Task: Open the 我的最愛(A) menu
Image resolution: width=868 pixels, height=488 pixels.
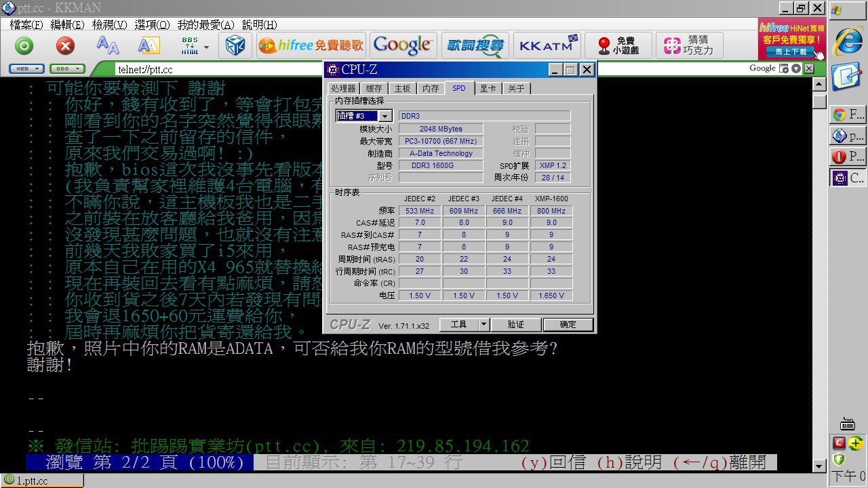Action: pos(205,24)
